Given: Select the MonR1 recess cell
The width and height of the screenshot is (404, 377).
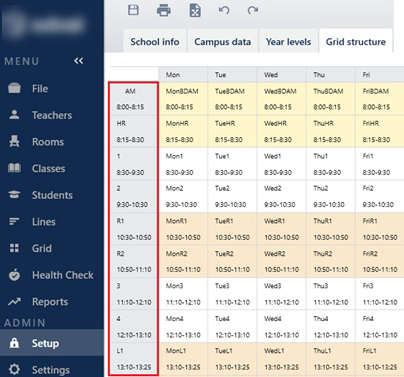Looking at the screenshot, I should click(183, 229).
